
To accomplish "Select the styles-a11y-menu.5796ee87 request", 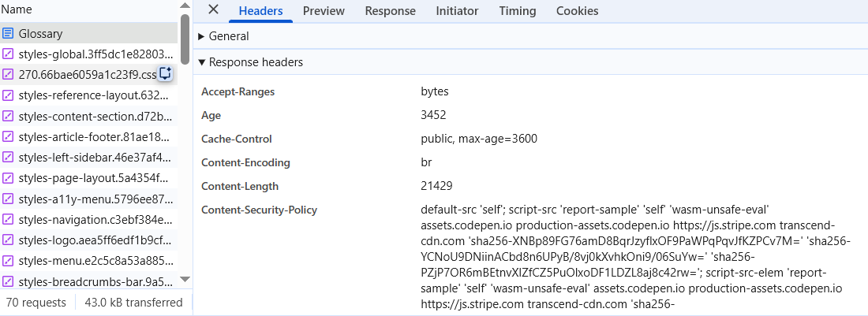I will pos(88,199).
